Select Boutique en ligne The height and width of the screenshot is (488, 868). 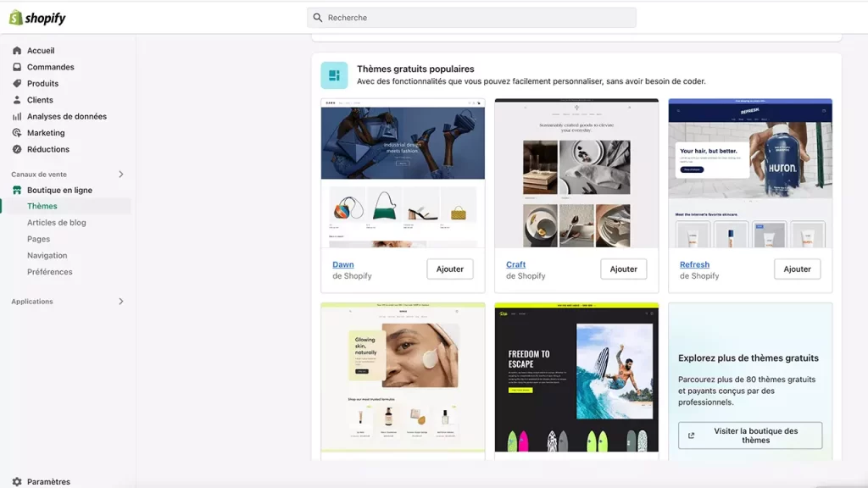click(x=60, y=191)
